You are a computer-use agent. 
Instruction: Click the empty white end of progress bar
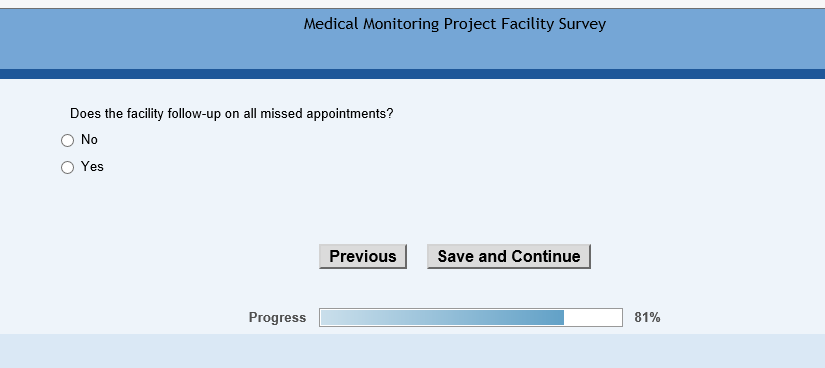(593, 317)
